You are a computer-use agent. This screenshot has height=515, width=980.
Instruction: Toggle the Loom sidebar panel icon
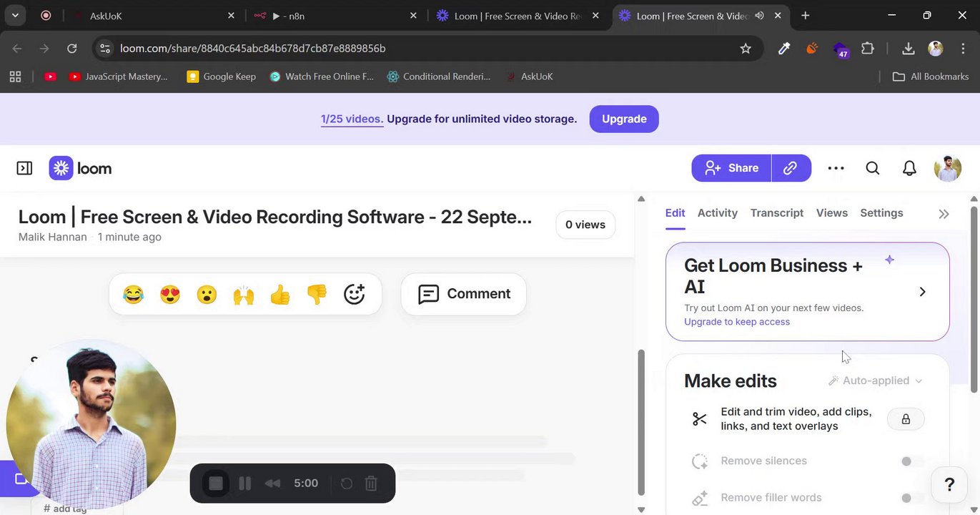(x=24, y=168)
